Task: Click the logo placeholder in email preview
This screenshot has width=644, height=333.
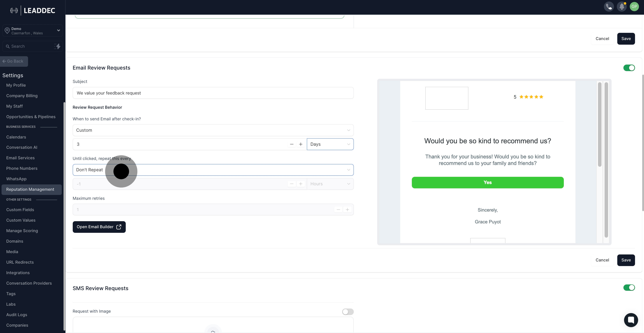Action: (x=447, y=98)
